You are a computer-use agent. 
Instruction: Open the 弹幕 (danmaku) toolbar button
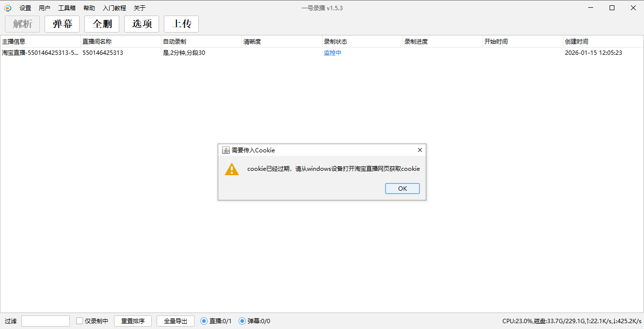click(62, 24)
